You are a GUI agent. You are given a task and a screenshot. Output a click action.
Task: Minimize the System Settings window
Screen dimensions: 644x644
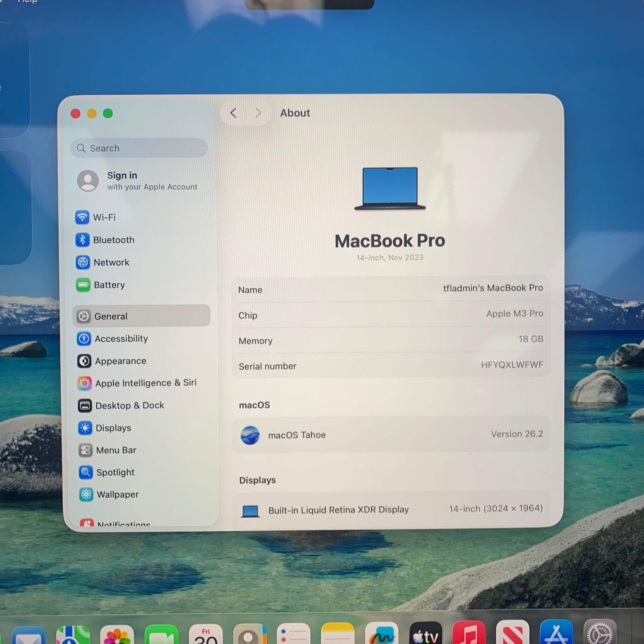coord(92,114)
